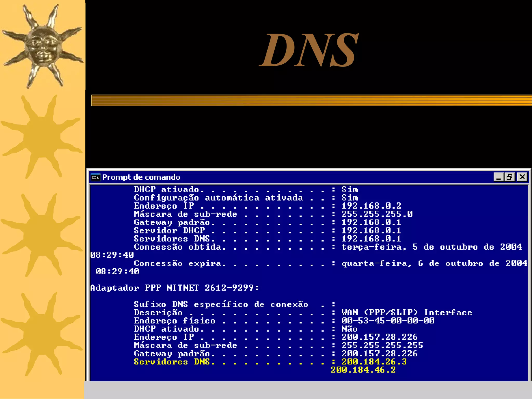The height and width of the screenshot is (399, 532).
Task: Select subnet mask 255.255.255.0
Action: (x=377, y=214)
